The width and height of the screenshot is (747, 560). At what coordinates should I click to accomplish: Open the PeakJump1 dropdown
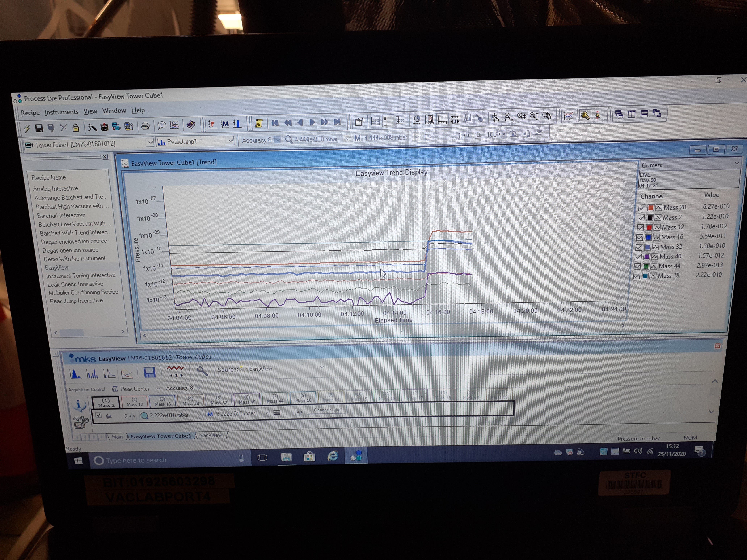(x=230, y=141)
